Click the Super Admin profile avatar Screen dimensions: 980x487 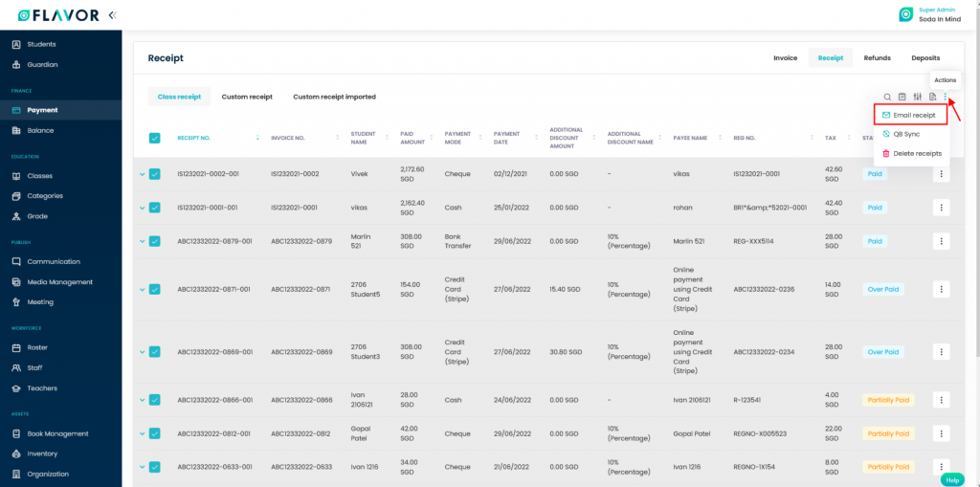pyautogui.click(x=905, y=14)
